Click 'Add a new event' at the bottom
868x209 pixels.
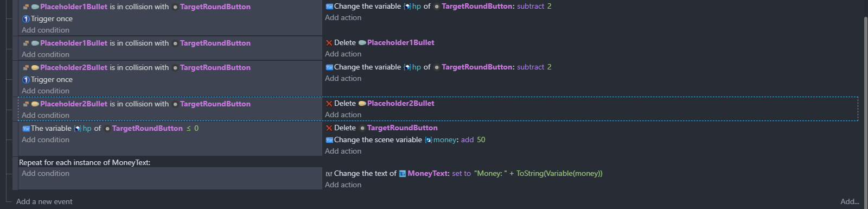44,201
